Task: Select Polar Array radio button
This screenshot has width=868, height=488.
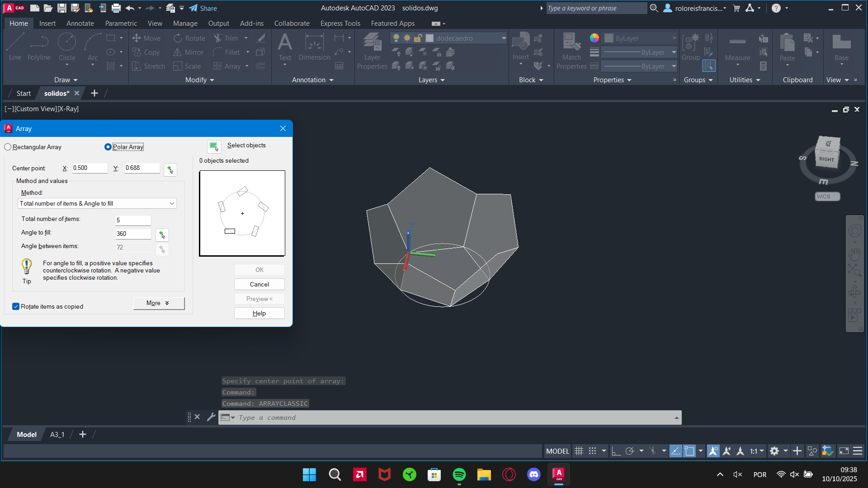Action: tap(108, 147)
